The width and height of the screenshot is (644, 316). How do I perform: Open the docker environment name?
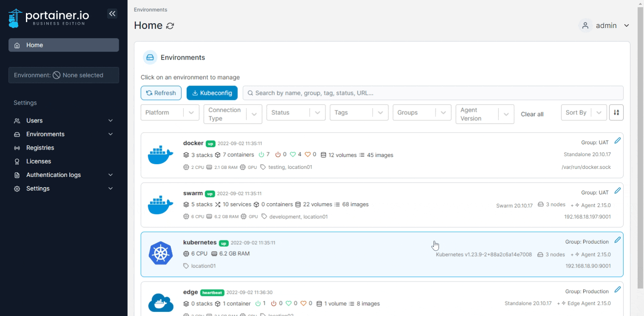[x=193, y=143]
